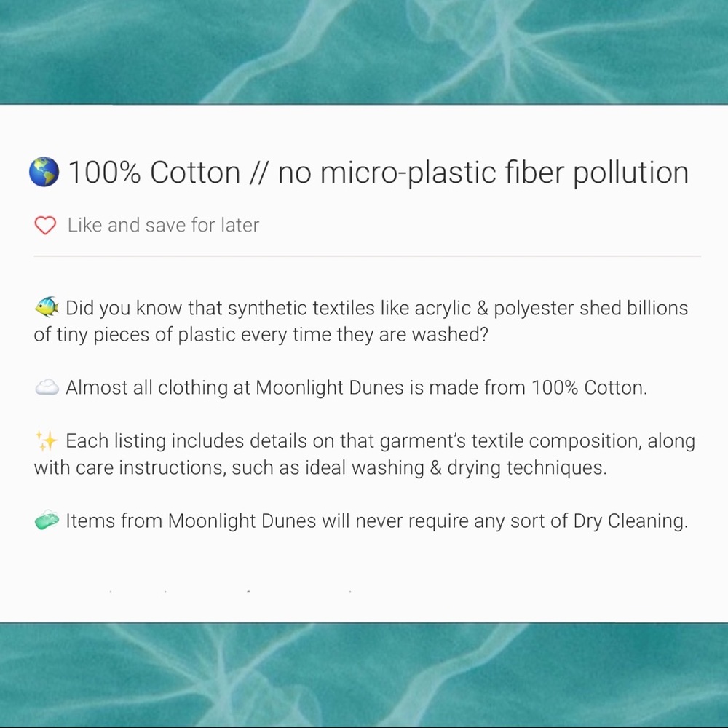Tap the green soap bar emoji

coord(47,520)
